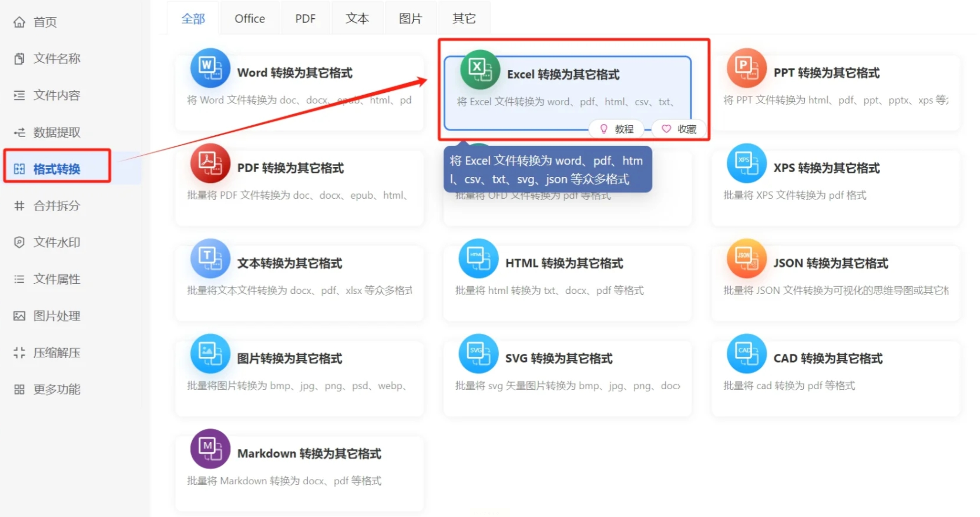Click the purple Markdown conversion icon
Viewport: 980px width, 517px height.
tap(210, 449)
